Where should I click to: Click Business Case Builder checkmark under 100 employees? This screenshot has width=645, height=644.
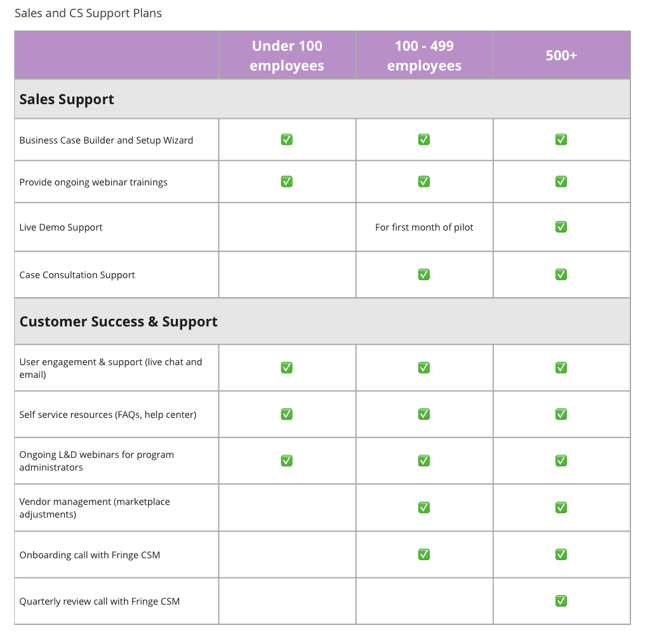click(287, 140)
